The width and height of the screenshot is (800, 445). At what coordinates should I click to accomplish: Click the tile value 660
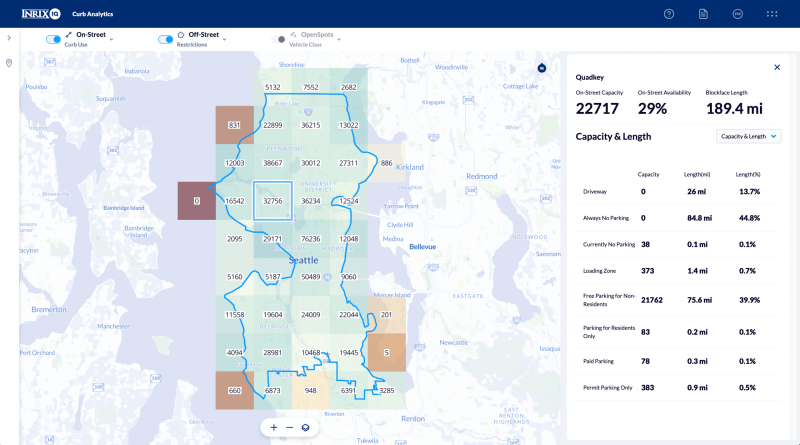[x=234, y=390]
